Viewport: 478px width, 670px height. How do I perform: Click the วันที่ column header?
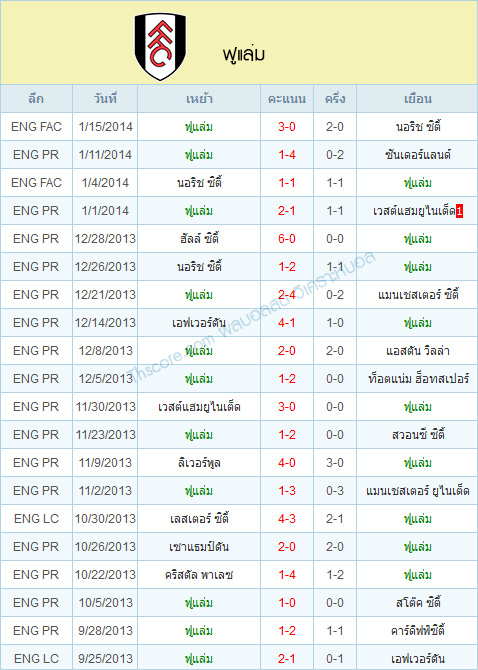tap(105, 99)
